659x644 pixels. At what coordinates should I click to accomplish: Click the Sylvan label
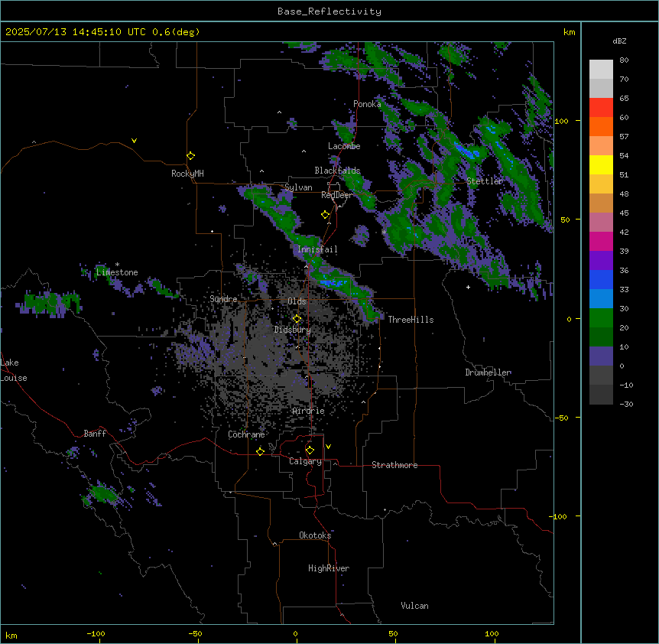pos(298,187)
